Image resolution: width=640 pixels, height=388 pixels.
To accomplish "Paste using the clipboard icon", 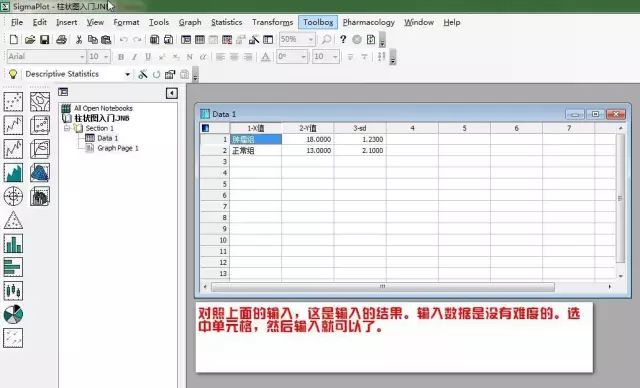I will coord(106,40).
